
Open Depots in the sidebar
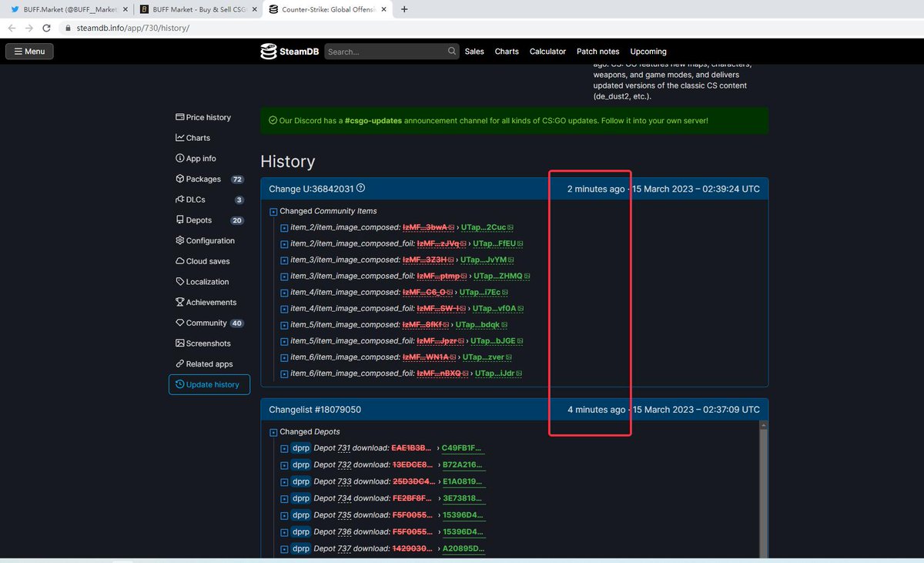tap(209, 220)
